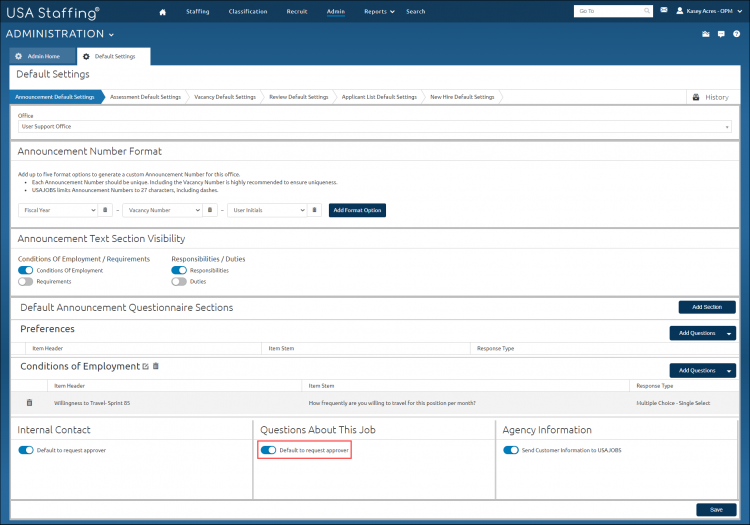Open the Recruit menu

coord(297,11)
